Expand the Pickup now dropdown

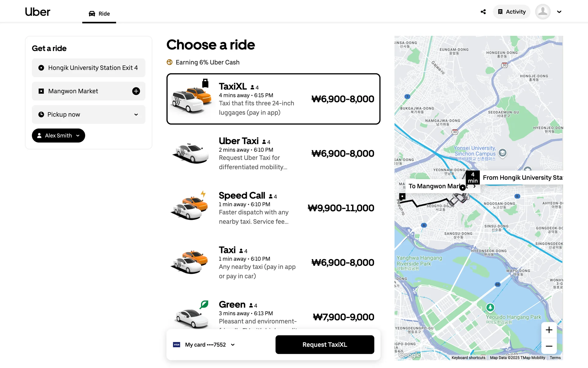coord(89,114)
